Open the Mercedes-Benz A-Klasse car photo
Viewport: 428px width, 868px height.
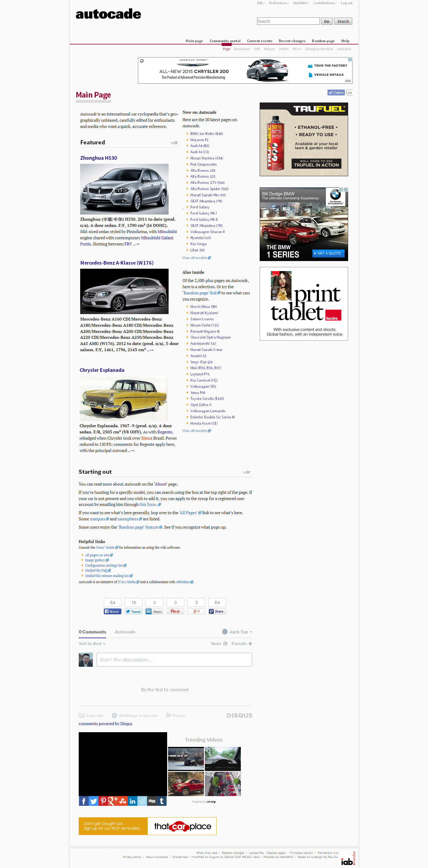pos(124,291)
